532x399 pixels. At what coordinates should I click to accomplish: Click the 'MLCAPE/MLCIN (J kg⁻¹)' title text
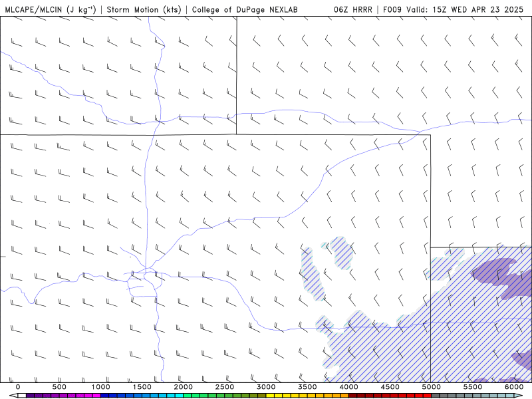pyautogui.click(x=51, y=9)
